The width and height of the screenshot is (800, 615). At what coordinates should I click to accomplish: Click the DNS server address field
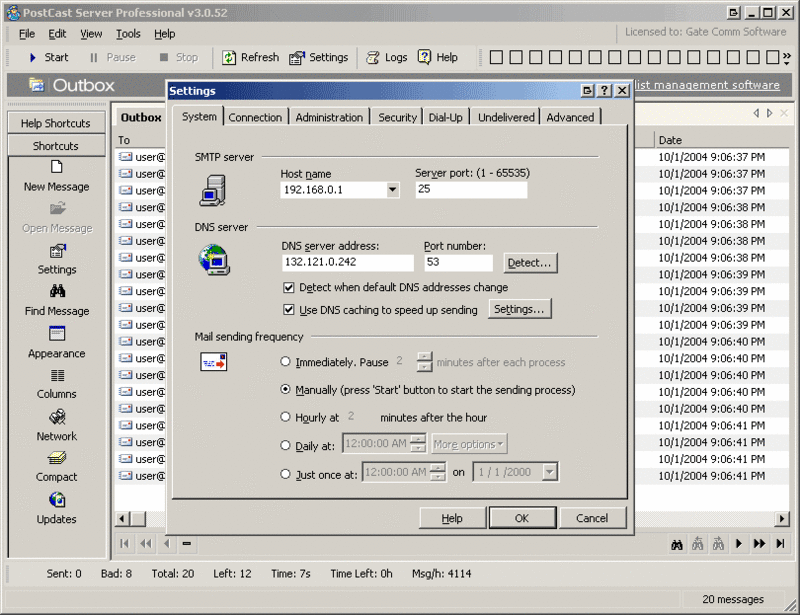coord(347,262)
